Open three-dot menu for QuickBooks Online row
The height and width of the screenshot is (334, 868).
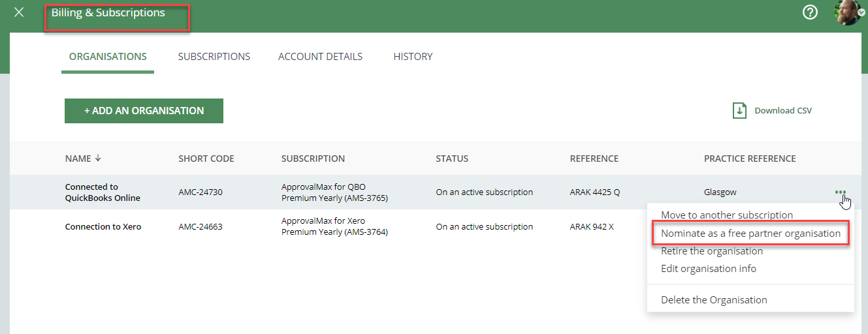[840, 192]
